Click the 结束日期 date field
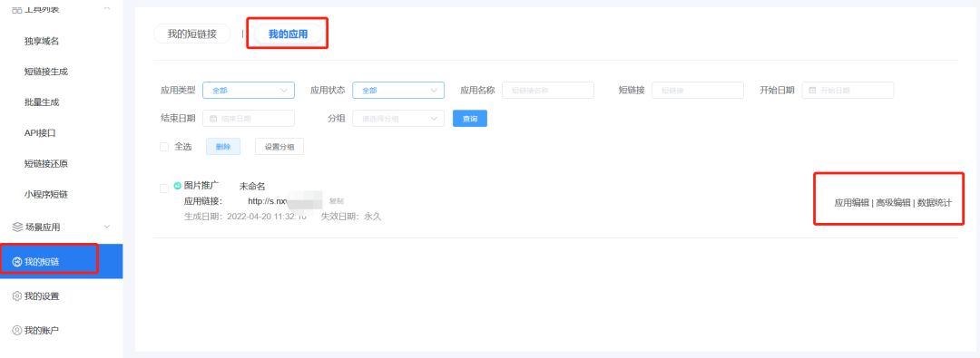 coord(249,118)
